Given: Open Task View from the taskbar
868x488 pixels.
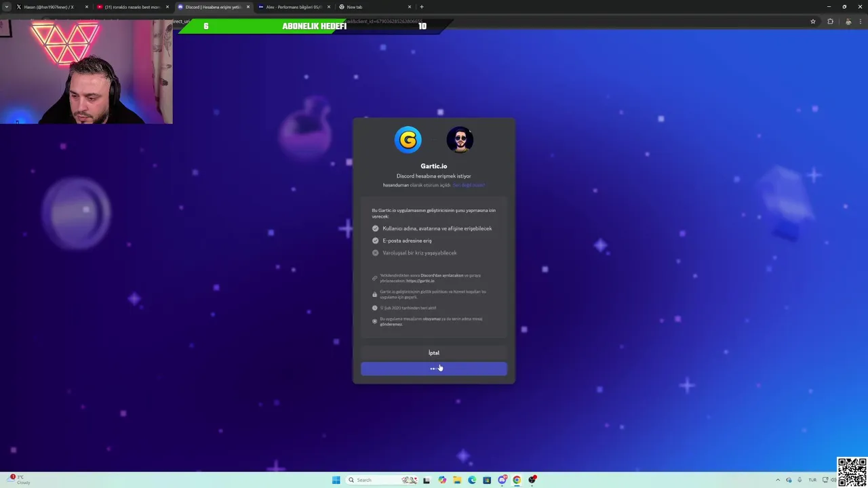Looking at the screenshot, I should point(427,480).
